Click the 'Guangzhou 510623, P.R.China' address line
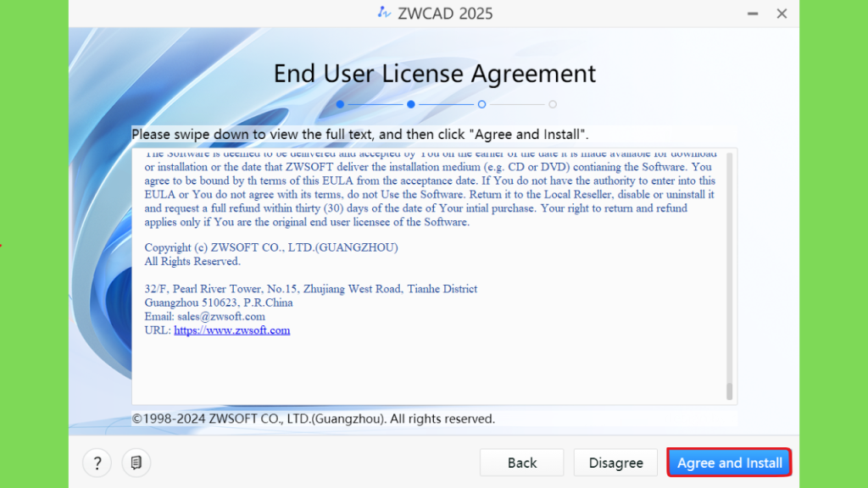This screenshot has height=488, width=868. (219, 302)
